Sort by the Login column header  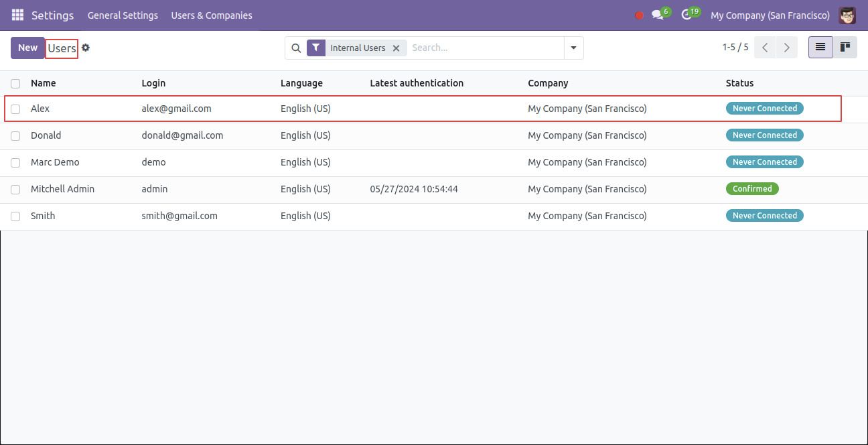tap(153, 83)
